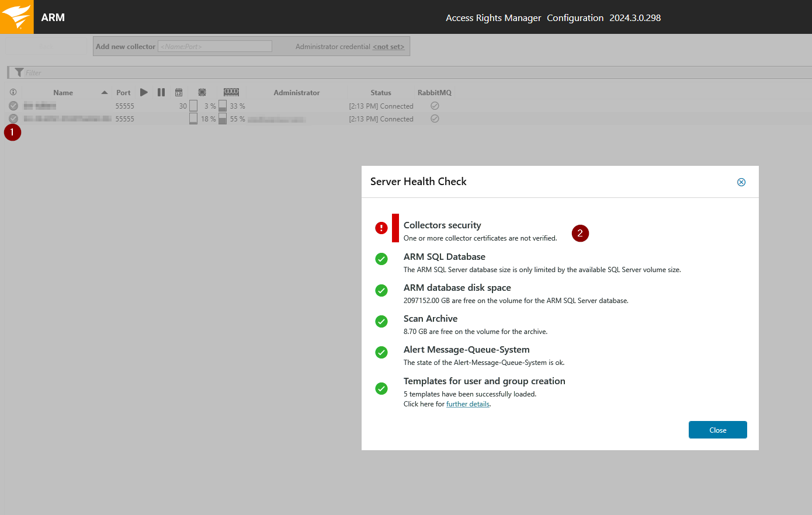Screen dimensions: 812x515
Task: Click the Add new collector Name:Port field
Action: (x=215, y=46)
